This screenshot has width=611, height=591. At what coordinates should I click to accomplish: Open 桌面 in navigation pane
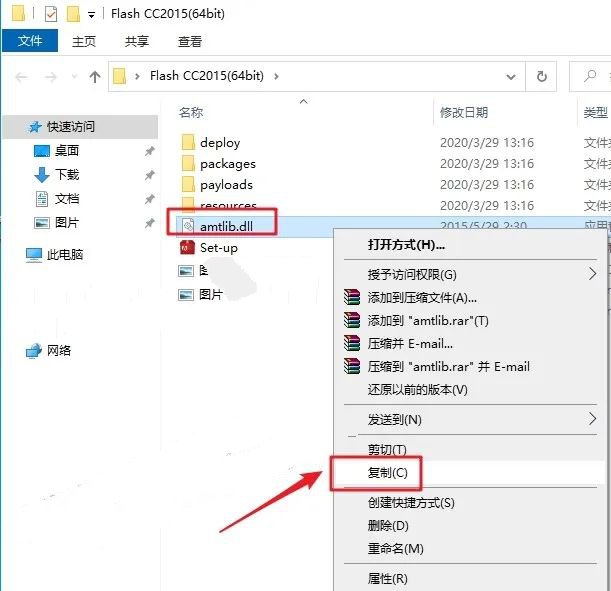67,150
